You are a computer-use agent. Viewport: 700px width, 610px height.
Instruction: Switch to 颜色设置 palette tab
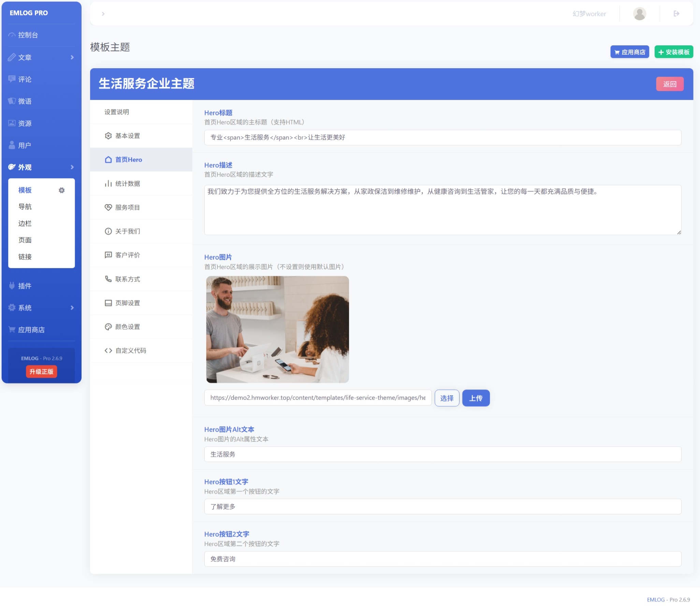tap(127, 327)
